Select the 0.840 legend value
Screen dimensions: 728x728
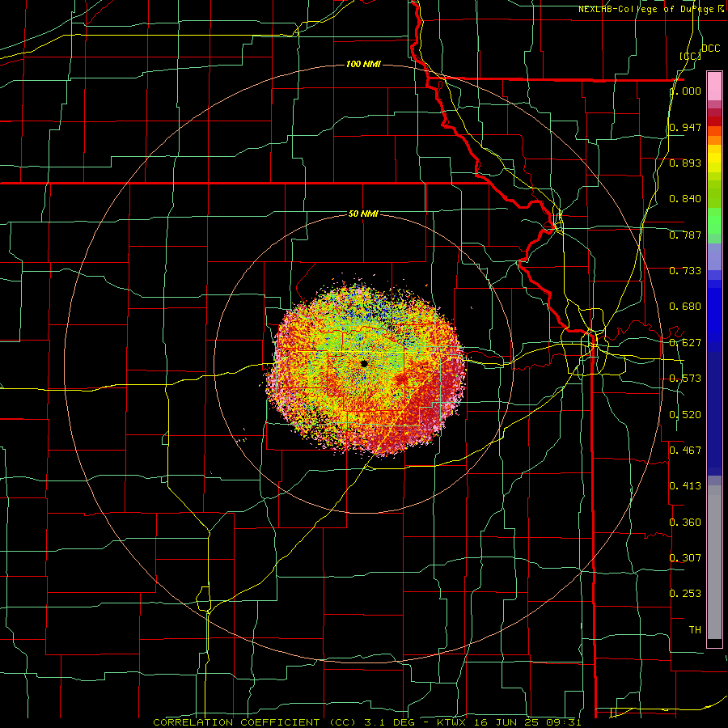pyautogui.click(x=685, y=199)
